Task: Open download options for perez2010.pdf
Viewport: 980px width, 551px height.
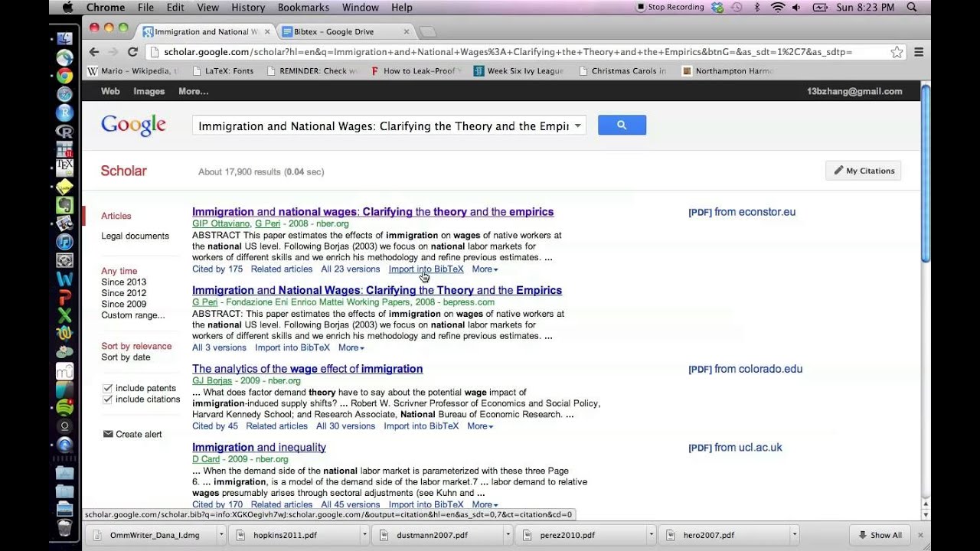Action: (651, 535)
